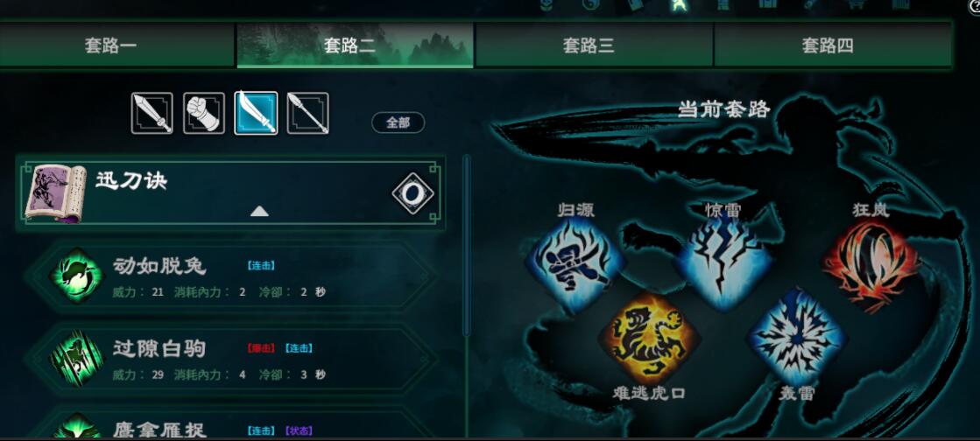
Task: Select the 鹰拿雁捉 skill entry
Action: click(x=231, y=424)
